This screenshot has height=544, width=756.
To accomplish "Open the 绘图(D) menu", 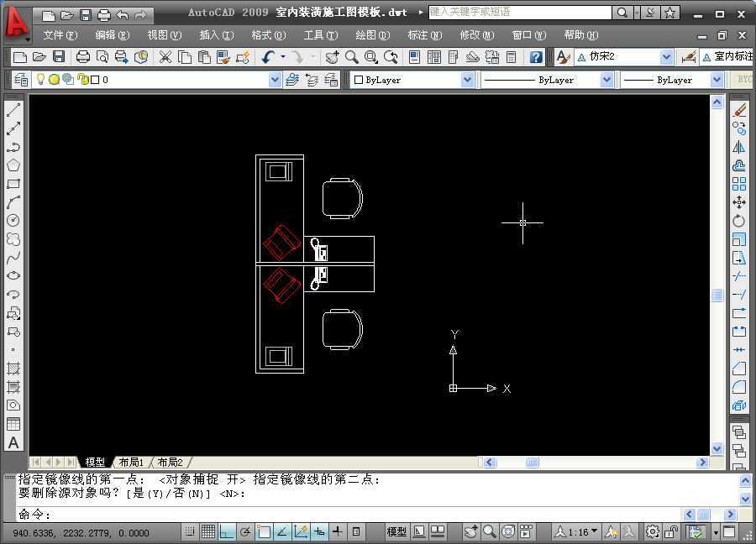I will 372,34.
